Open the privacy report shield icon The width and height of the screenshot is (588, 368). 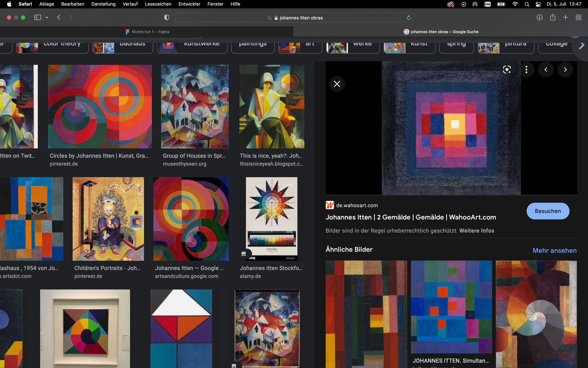[x=167, y=17]
